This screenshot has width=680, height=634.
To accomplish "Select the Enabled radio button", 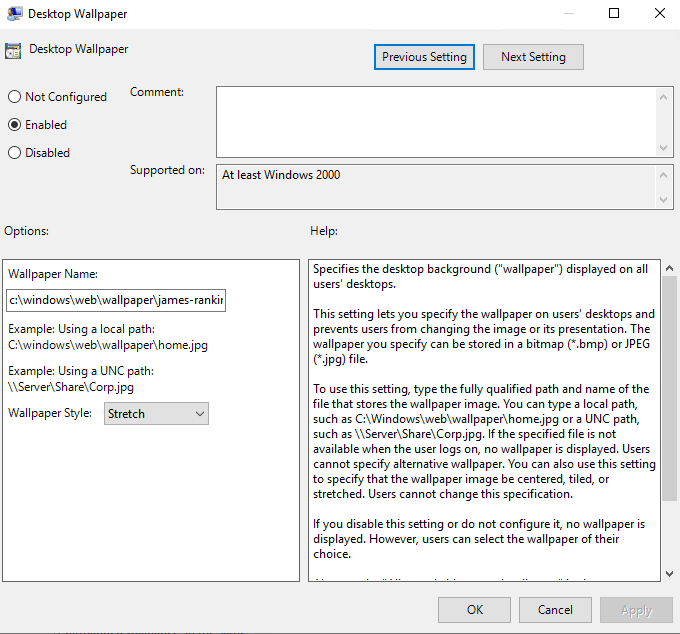I will pyautogui.click(x=15, y=125).
